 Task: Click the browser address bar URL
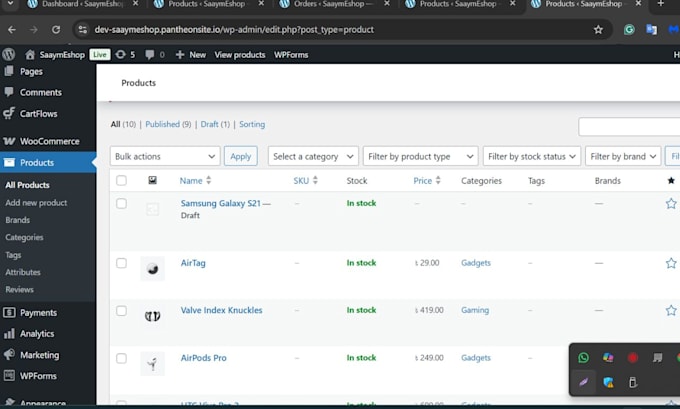click(234, 29)
